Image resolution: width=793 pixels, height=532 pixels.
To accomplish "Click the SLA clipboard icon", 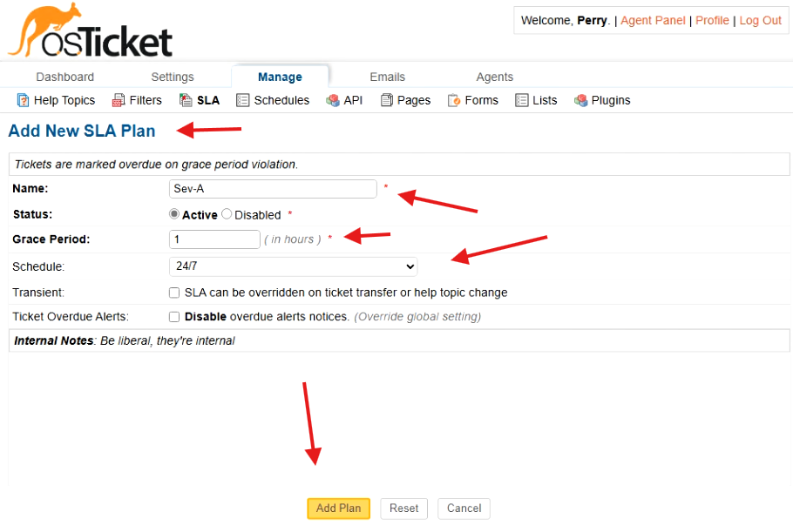I will point(186,100).
